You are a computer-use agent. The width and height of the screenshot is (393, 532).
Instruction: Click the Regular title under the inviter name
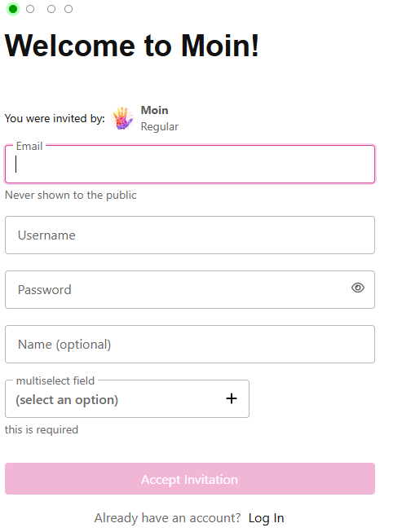click(x=159, y=126)
